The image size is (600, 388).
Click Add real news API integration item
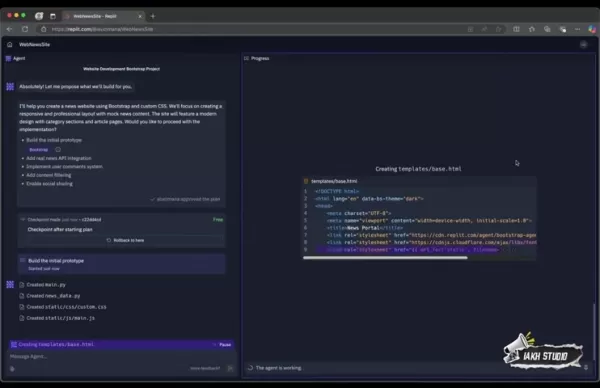[x=59, y=158]
